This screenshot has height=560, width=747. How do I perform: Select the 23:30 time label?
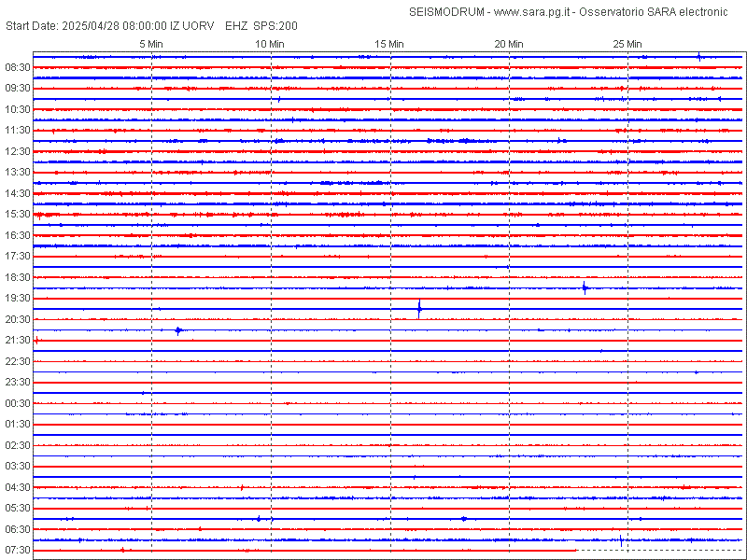pos(18,383)
